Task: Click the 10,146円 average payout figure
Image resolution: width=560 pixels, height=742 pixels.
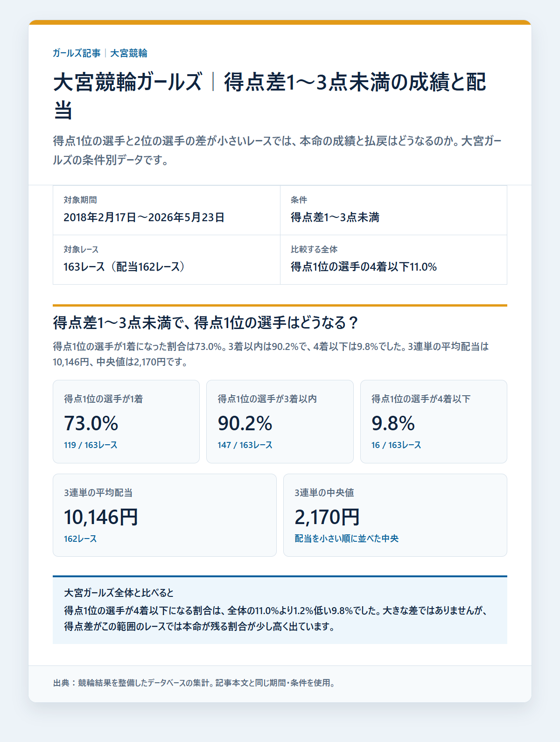Action: (x=101, y=517)
